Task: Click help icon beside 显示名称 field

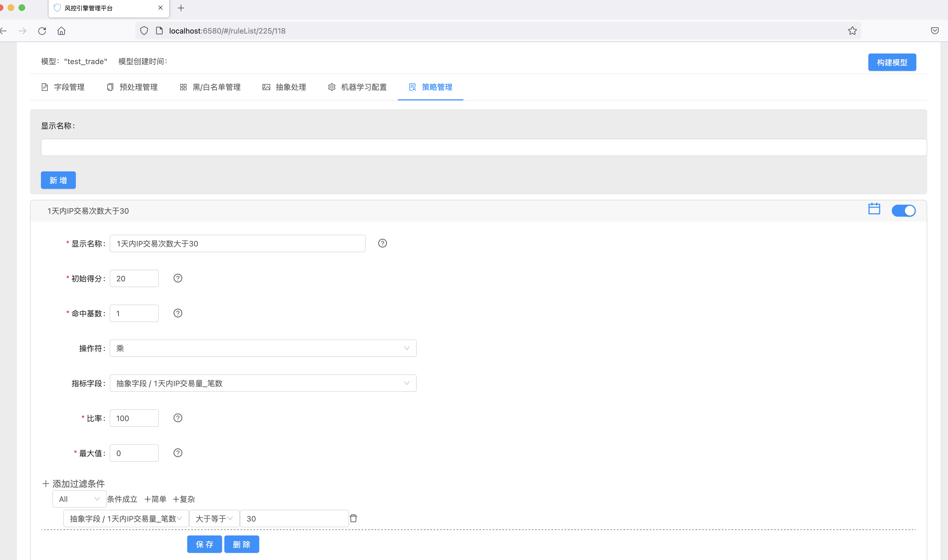Action: pyautogui.click(x=382, y=243)
